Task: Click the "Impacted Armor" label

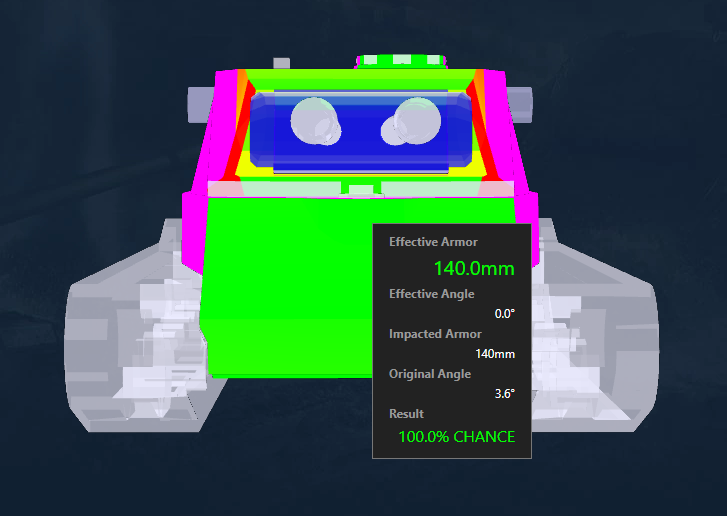Action: point(435,334)
